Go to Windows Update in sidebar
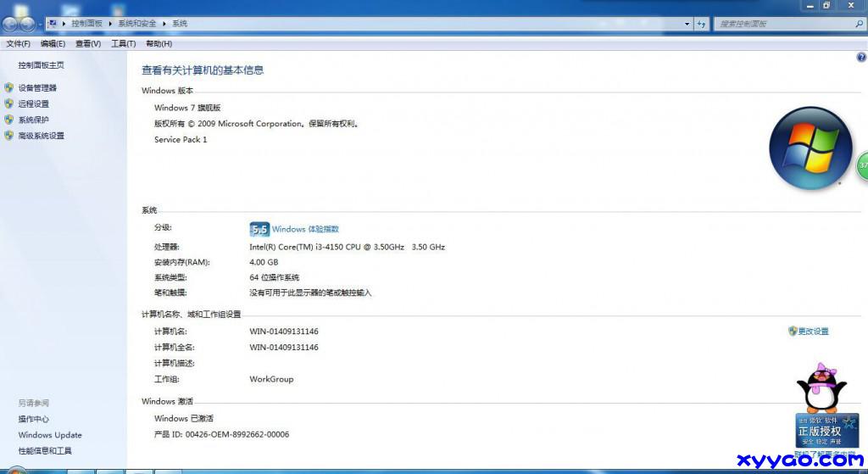 pos(50,435)
